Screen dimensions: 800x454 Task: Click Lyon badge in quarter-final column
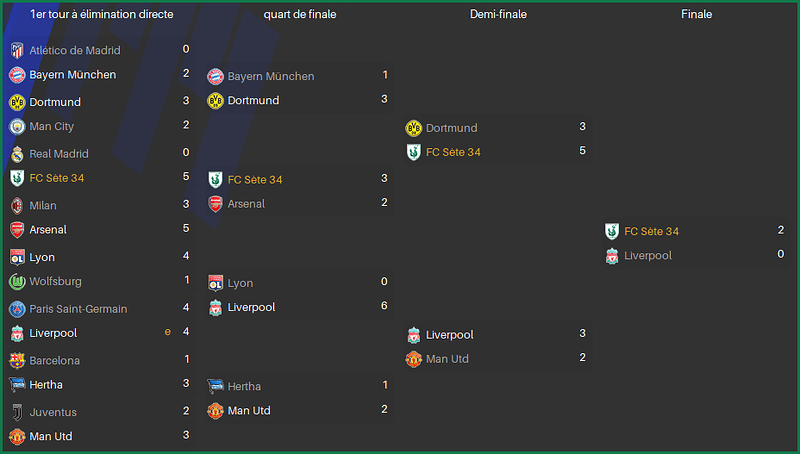click(215, 283)
